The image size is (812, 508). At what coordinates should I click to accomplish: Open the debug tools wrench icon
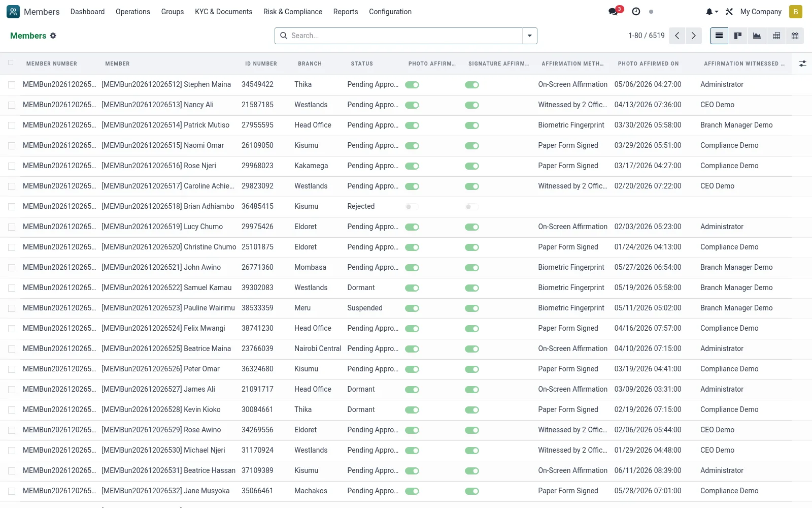(729, 12)
